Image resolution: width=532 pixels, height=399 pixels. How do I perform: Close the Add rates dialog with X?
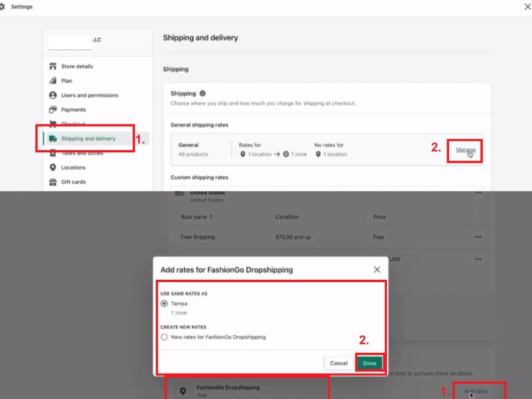coord(377,270)
